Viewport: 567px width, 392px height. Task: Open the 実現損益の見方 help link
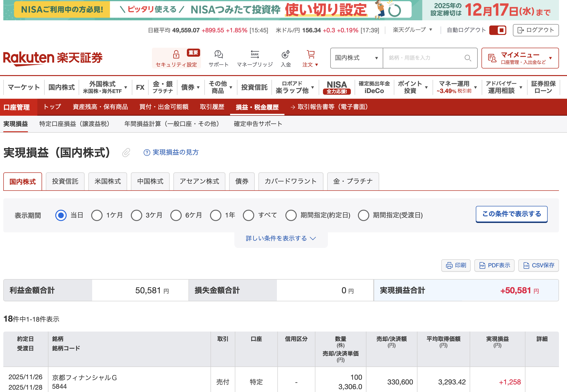click(x=175, y=153)
